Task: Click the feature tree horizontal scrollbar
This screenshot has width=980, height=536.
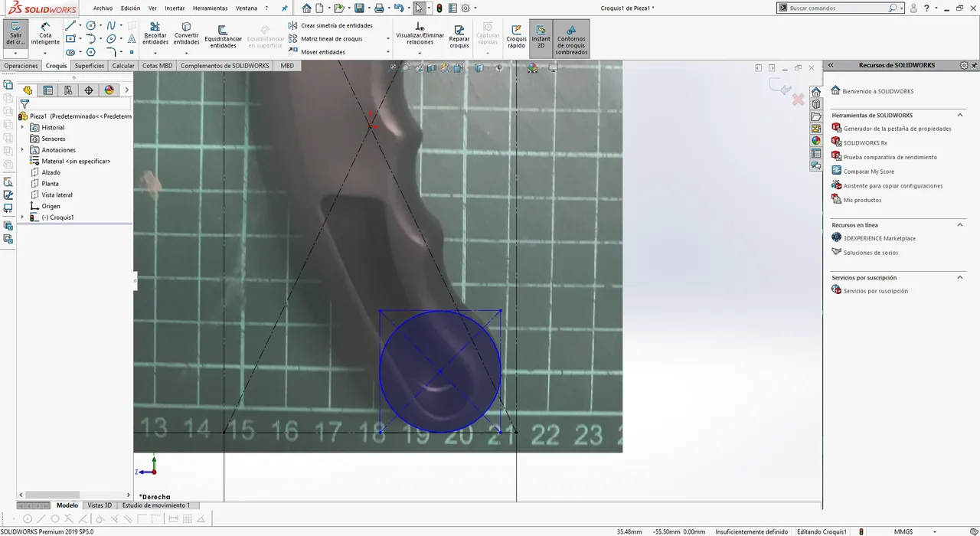Action: click(x=52, y=495)
